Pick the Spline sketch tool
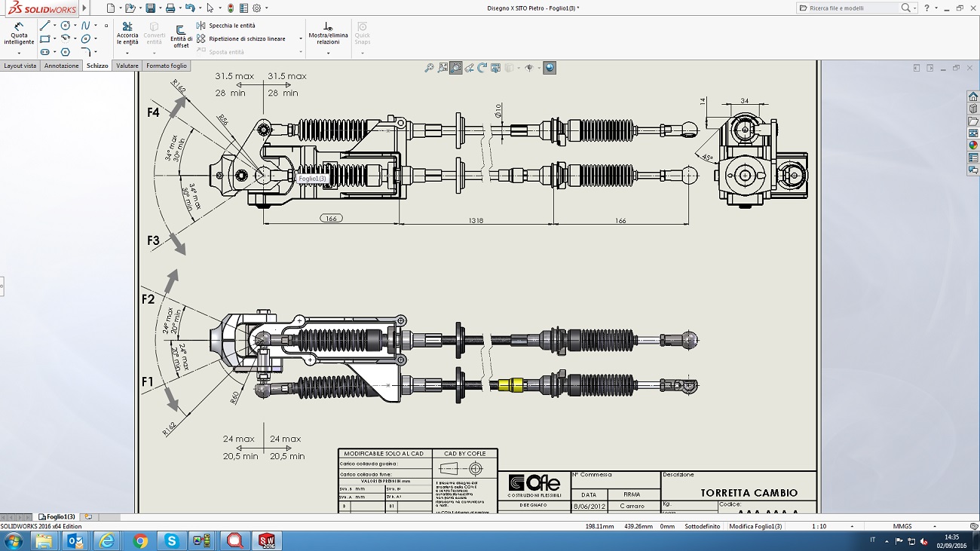This screenshot has width=980, height=551. (85, 26)
